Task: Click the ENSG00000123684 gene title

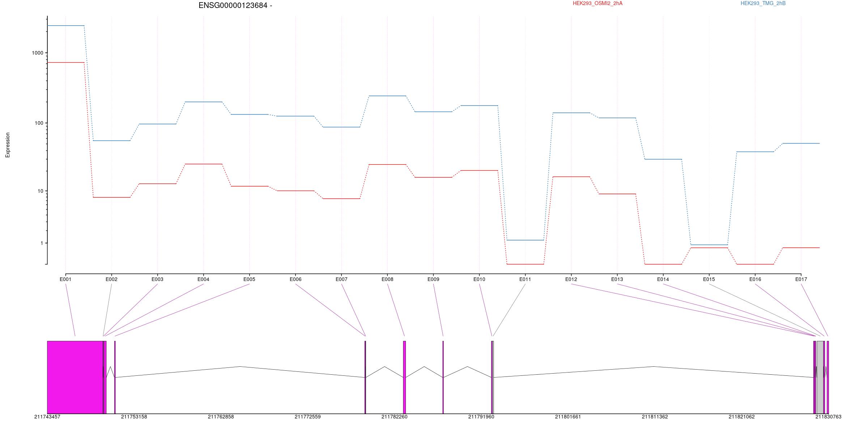Action: coord(235,5)
